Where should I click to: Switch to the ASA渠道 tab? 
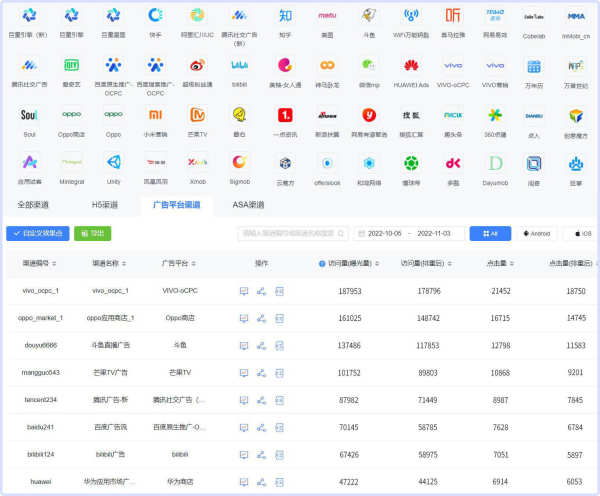tap(248, 204)
